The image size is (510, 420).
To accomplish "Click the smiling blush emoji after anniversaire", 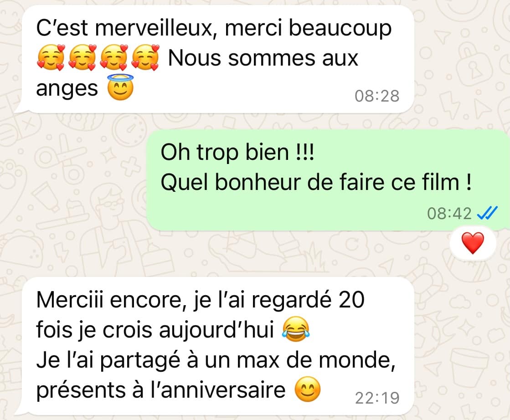I will point(308,389).
